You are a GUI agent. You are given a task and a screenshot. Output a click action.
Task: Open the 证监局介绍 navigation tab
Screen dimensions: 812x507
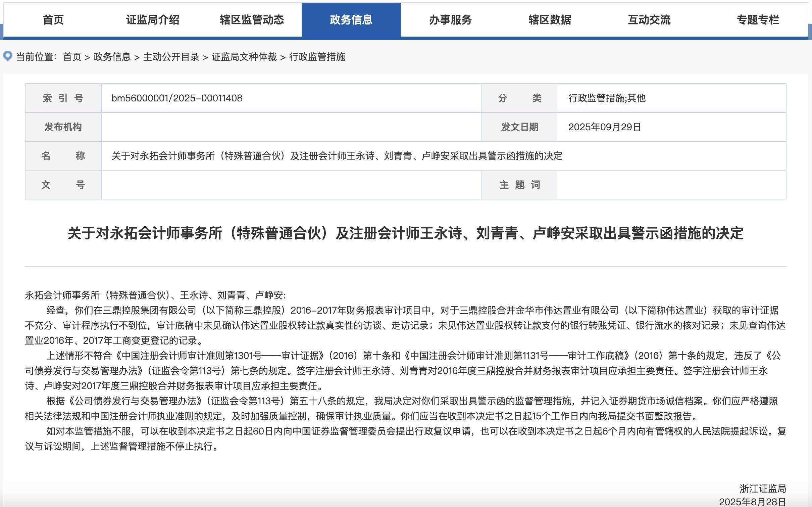[152, 20]
